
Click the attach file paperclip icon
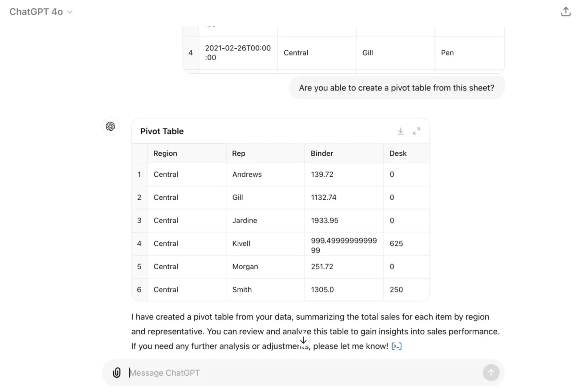117,373
